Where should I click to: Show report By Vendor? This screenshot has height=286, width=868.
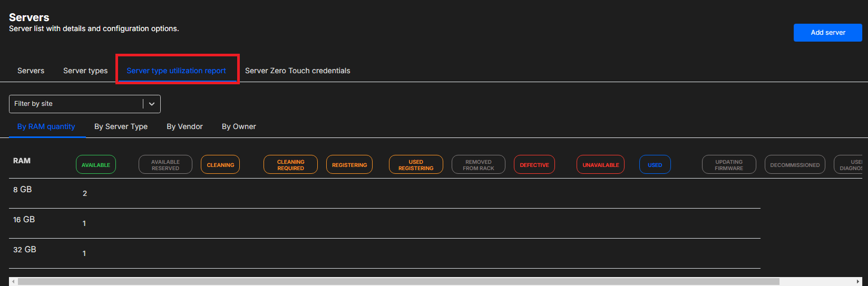(x=184, y=126)
